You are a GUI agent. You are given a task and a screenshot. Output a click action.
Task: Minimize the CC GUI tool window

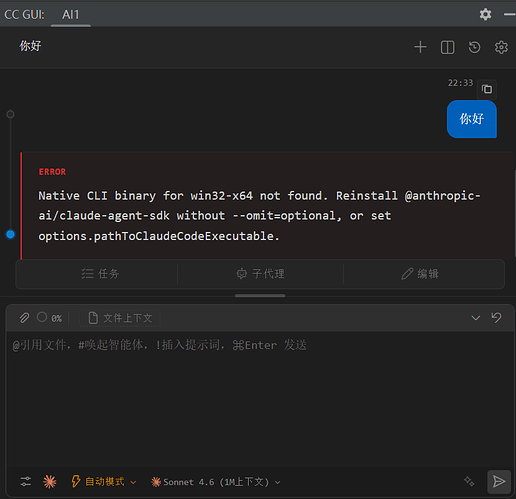[x=510, y=14]
